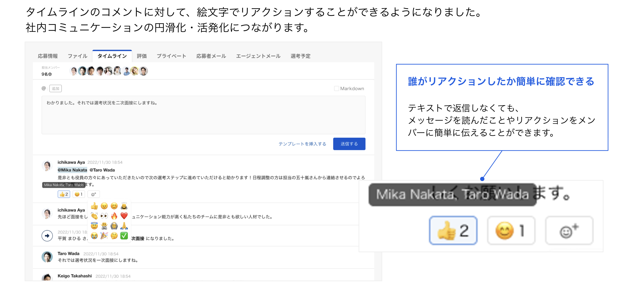Select the fire emoji in picker
This screenshot has width=644, height=286.
114,216
